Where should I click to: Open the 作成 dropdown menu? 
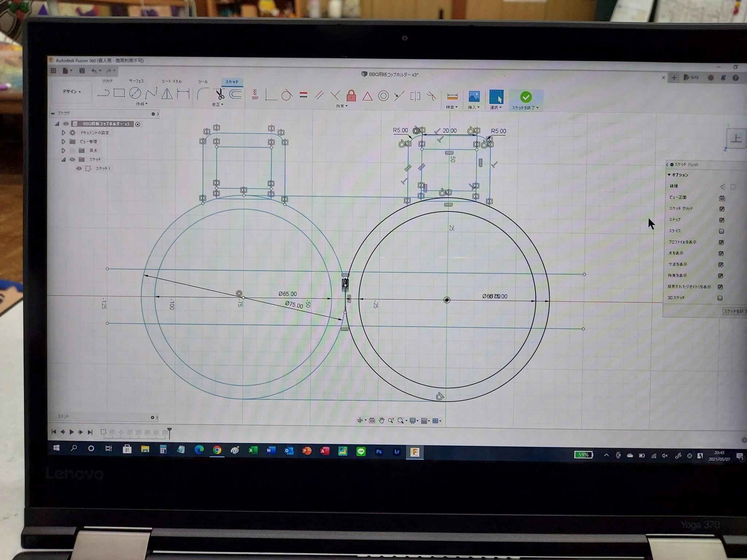(142, 104)
